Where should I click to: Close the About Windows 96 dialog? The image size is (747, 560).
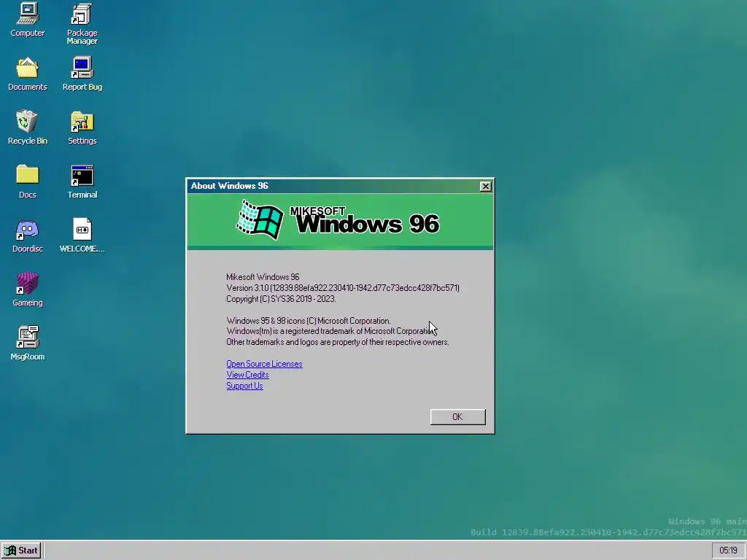pos(485,186)
